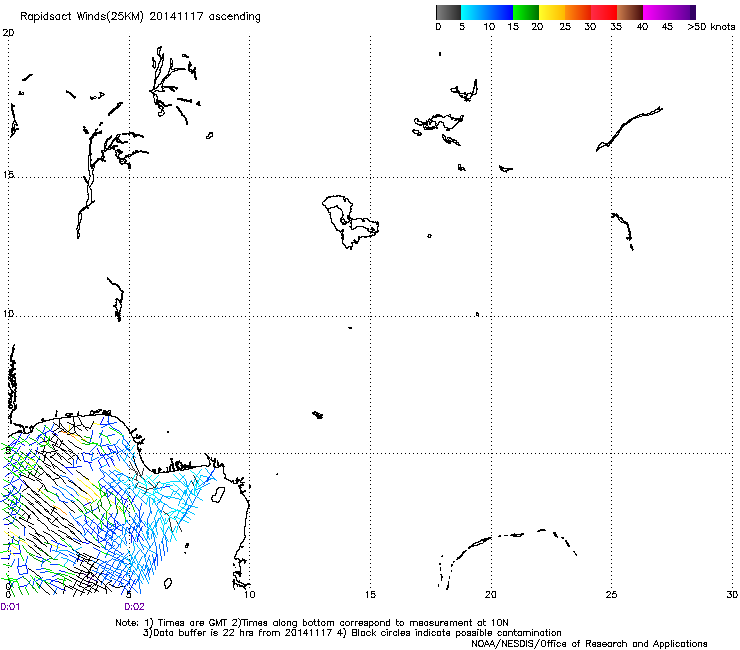Click the gray 0-5 knots color segment
Screen dimensions: 740x650
(x=448, y=12)
